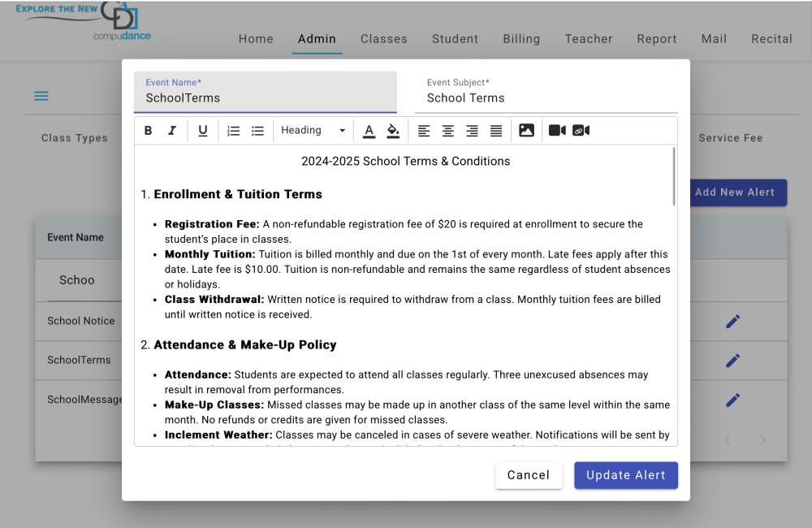
Task: Switch to the Class Types tab
Action: click(x=75, y=138)
